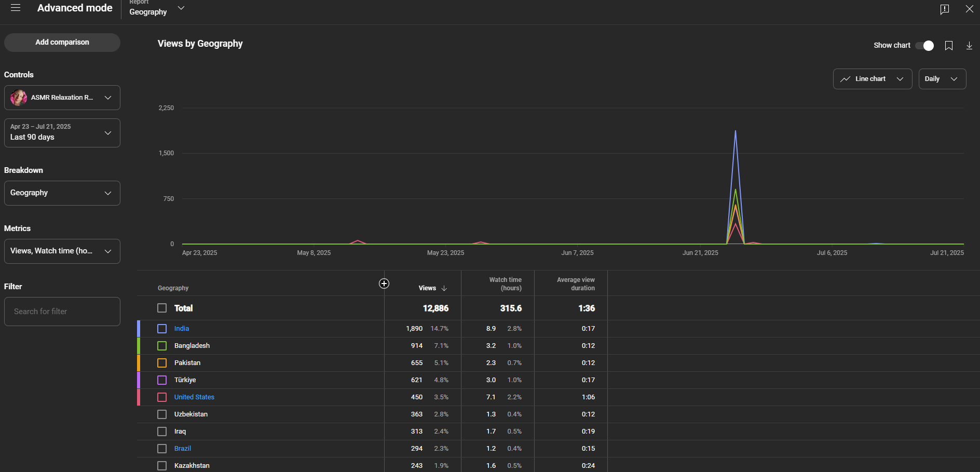This screenshot has height=472, width=980.
Task: Click the Pakistan row label
Action: tap(187, 363)
